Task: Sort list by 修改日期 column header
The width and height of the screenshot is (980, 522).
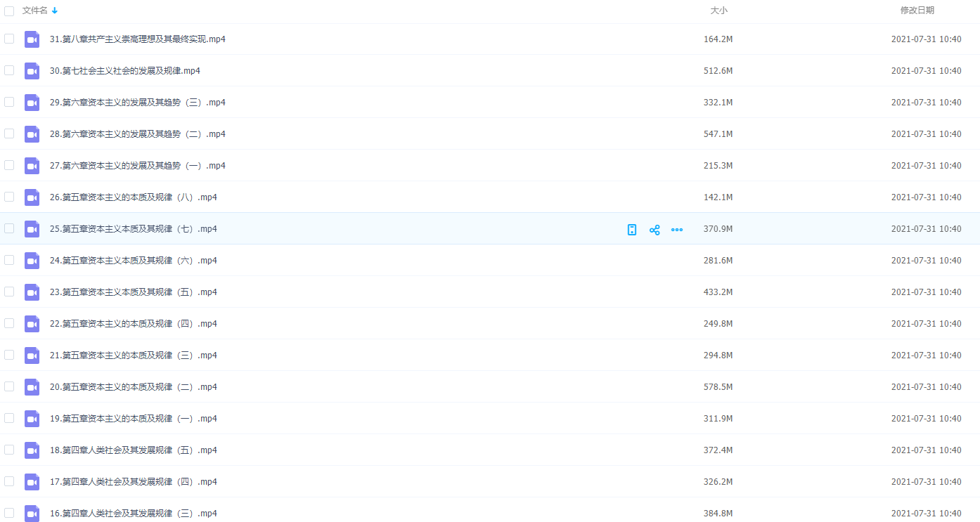Action: (917, 11)
